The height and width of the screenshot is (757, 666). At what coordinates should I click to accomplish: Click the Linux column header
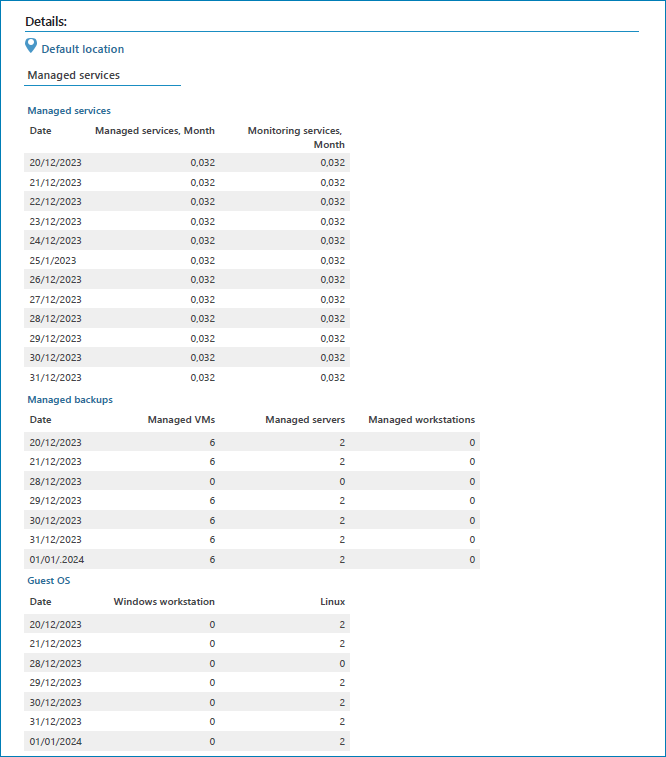click(x=333, y=602)
